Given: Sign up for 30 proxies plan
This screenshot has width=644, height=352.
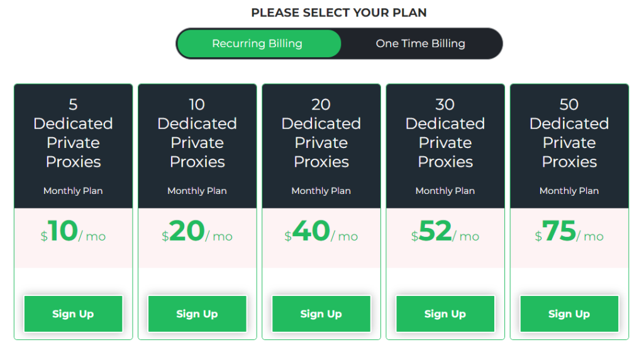Looking at the screenshot, I should tap(445, 314).
